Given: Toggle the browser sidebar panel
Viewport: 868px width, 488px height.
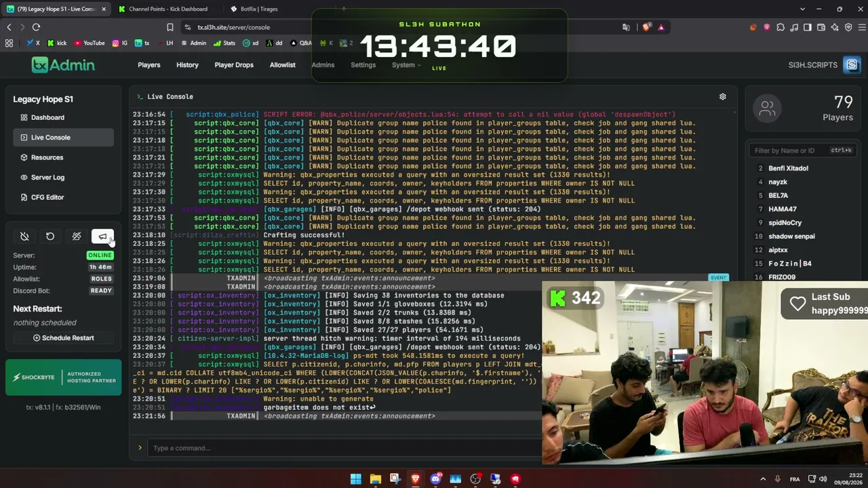Looking at the screenshot, I should point(808,27).
